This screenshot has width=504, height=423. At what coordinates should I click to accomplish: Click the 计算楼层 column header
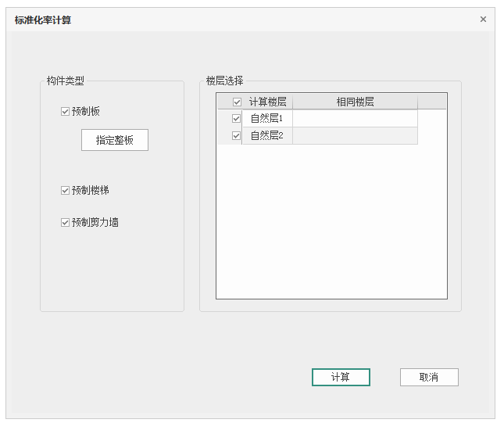click(x=267, y=102)
